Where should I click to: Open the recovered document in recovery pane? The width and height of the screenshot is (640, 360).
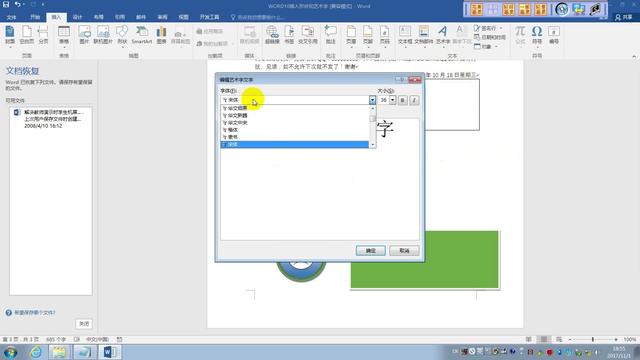coord(51,119)
